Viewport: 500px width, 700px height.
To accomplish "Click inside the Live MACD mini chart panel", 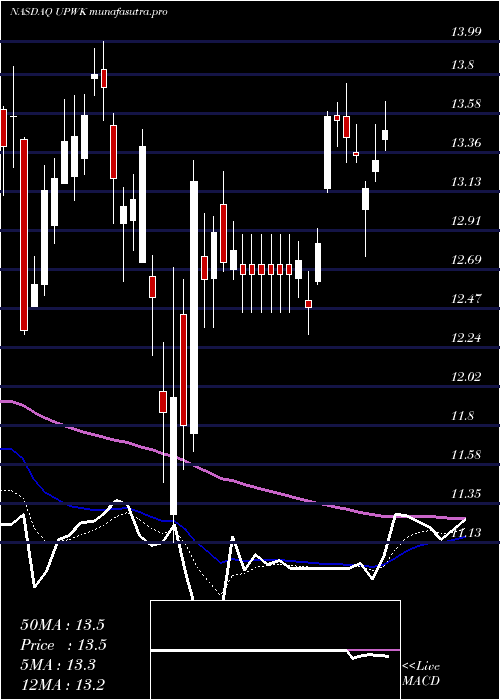I will coord(275,650).
